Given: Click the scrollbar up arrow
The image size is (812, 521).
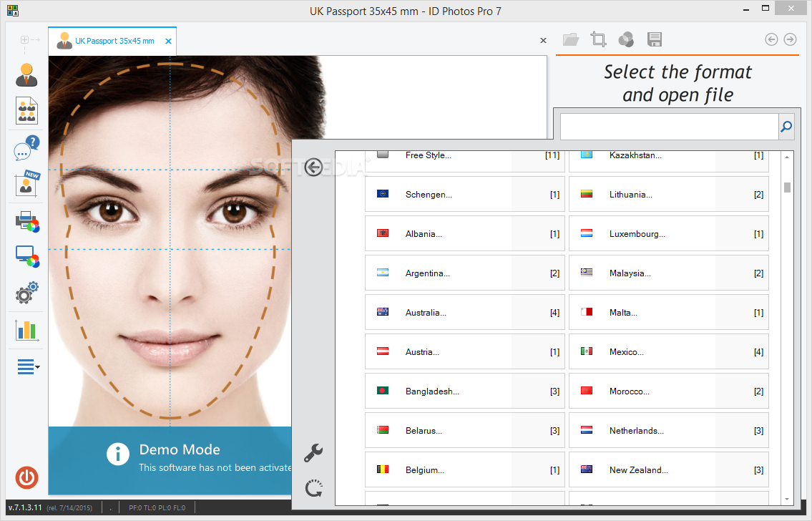Looking at the screenshot, I should coord(787,157).
